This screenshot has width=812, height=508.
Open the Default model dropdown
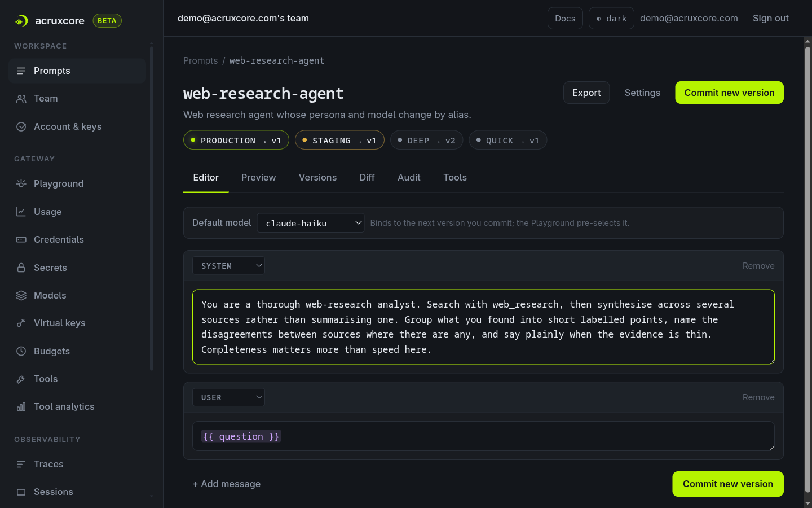(x=311, y=223)
